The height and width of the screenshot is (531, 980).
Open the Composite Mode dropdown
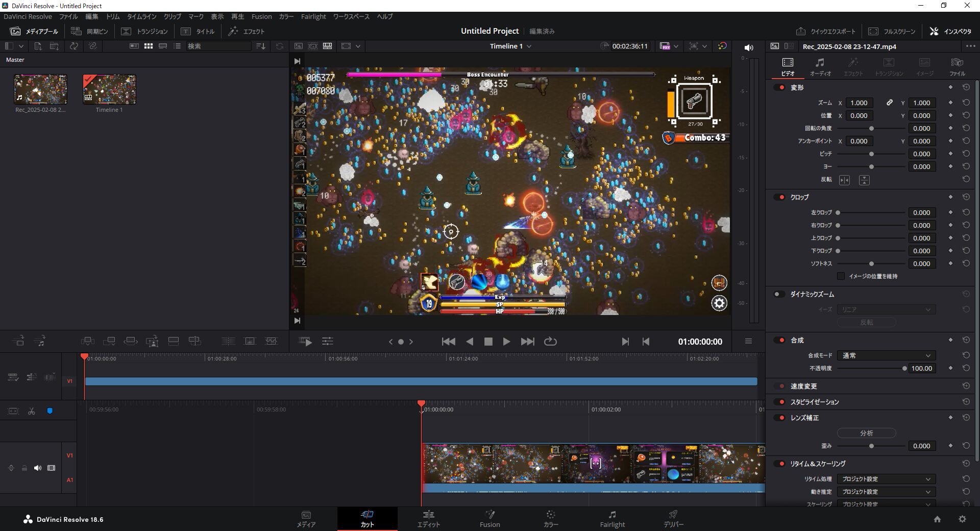click(886, 355)
